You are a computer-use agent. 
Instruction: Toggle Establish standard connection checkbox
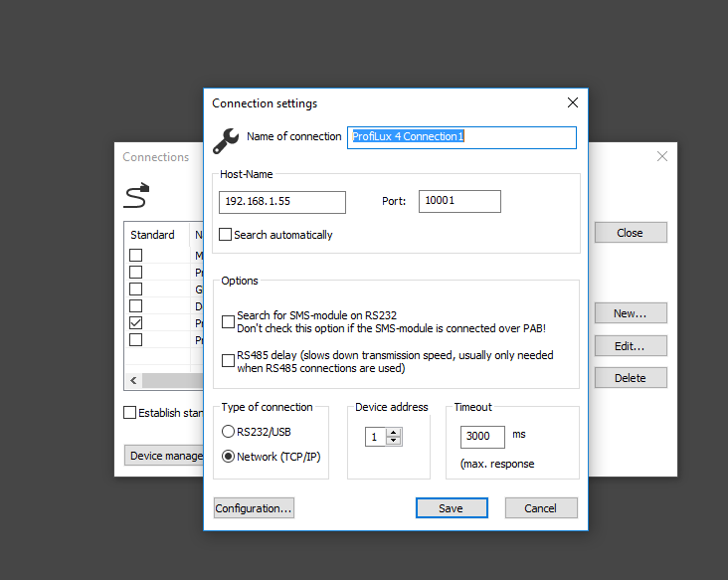(130, 412)
